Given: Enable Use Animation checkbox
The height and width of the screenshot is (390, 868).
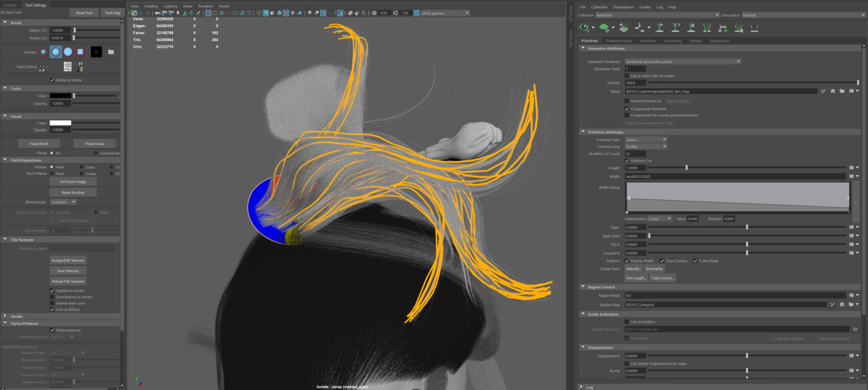Looking at the screenshot, I should 627,321.
